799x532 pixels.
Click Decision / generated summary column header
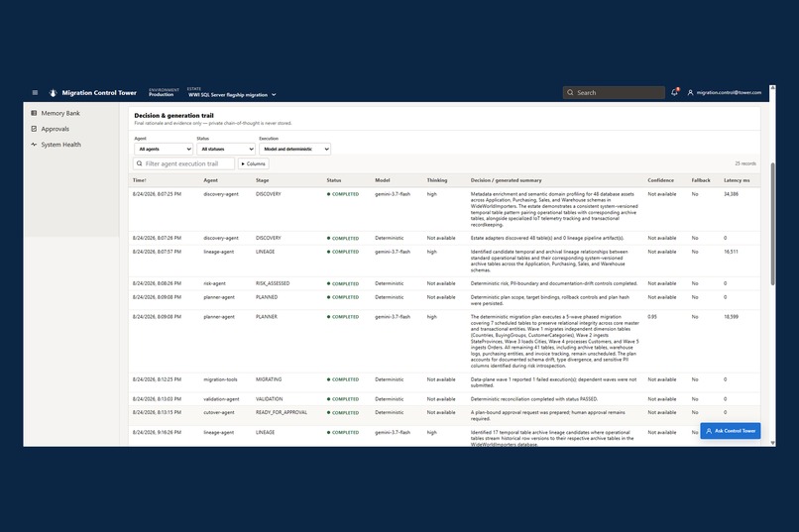[506, 180]
